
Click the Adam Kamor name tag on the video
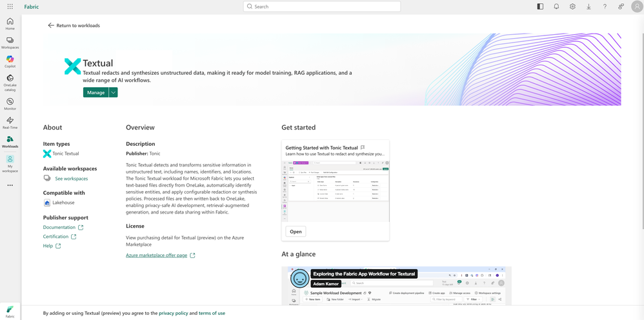point(327,284)
